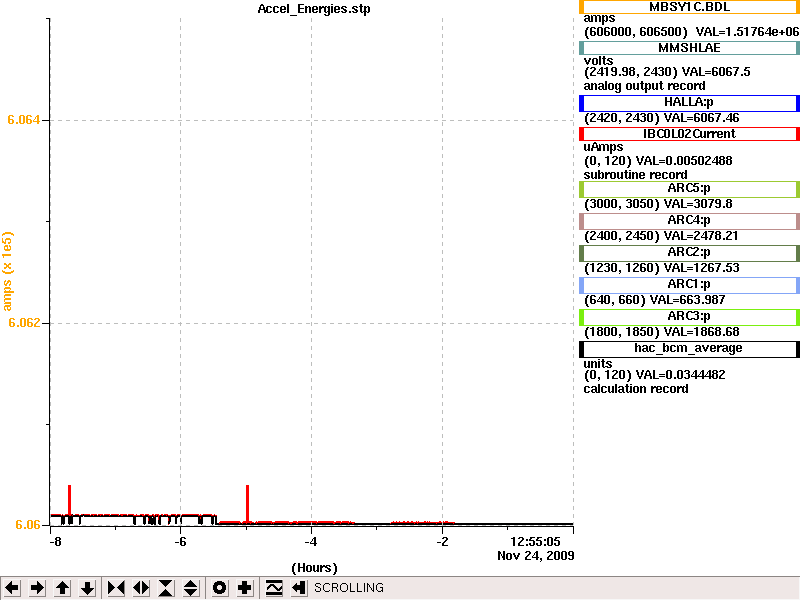The image size is (800, 600).
Task: Click the 'subroutine record' description text
Action: click(x=635, y=175)
